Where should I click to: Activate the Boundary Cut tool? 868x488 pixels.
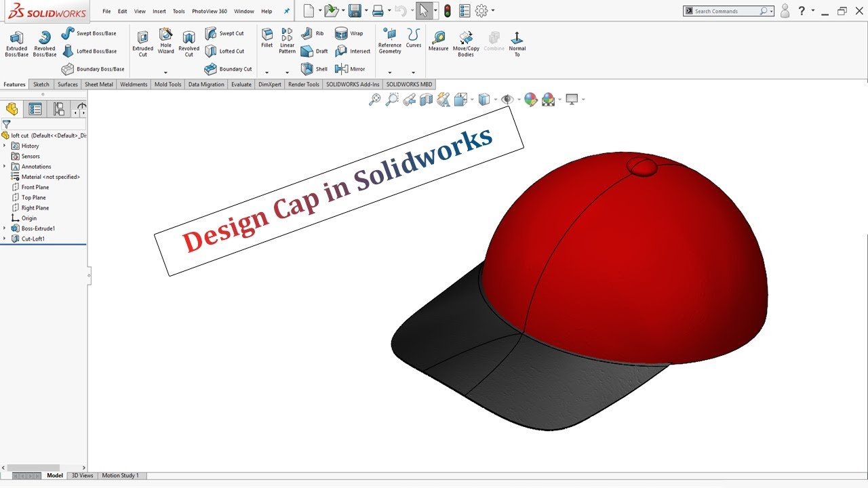[229, 69]
